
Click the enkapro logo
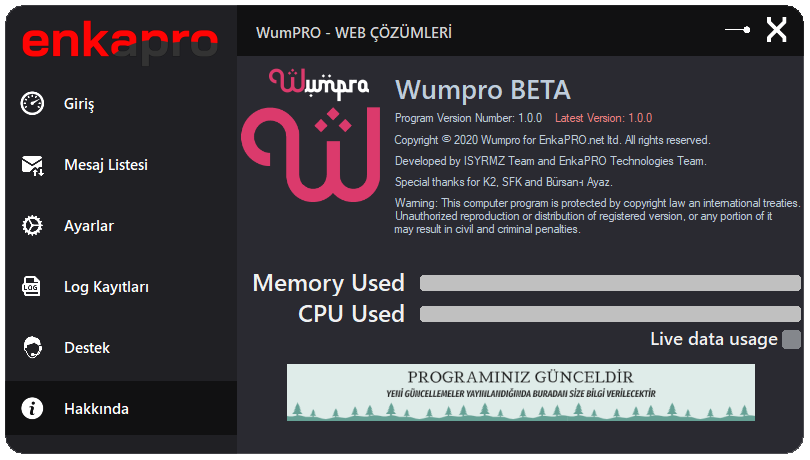tap(120, 41)
